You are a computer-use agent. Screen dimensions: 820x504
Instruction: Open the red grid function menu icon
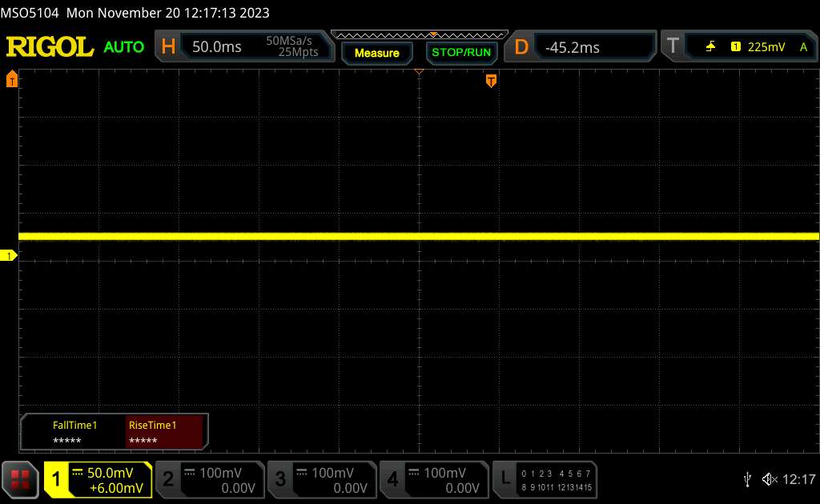[21, 479]
